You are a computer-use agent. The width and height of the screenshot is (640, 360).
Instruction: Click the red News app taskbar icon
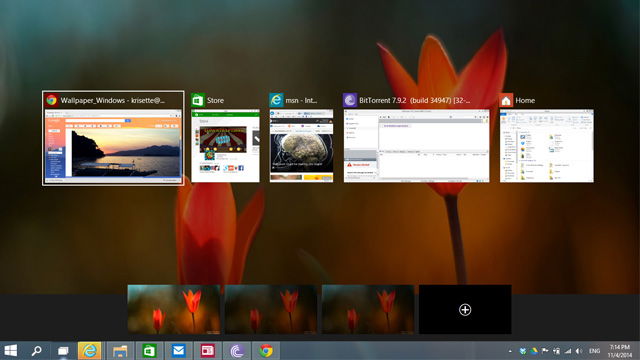[208, 351]
